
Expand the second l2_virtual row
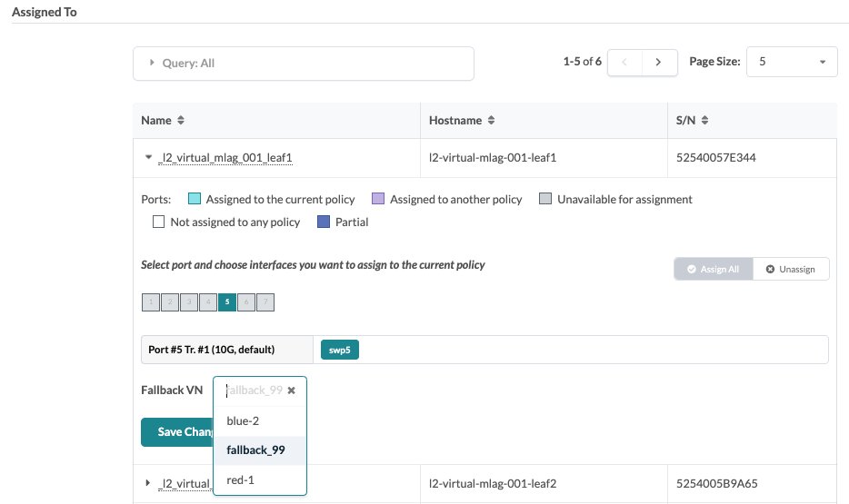pos(149,483)
